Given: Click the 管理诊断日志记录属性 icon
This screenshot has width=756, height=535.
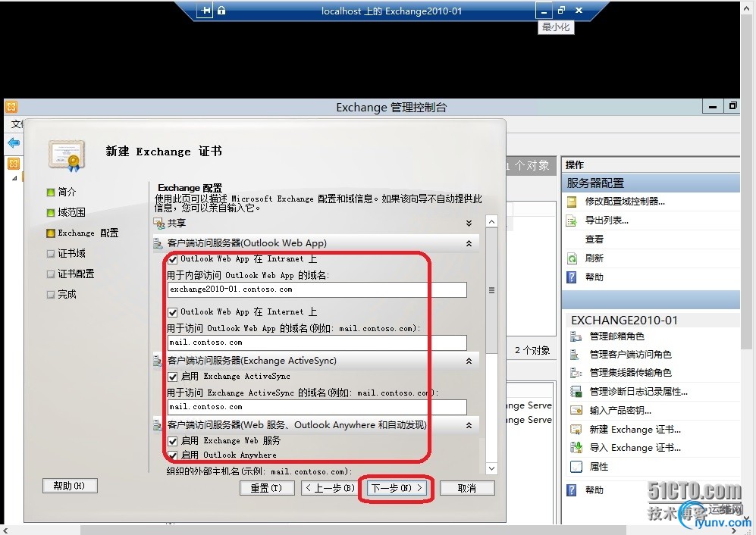Looking at the screenshot, I should click(x=576, y=392).
